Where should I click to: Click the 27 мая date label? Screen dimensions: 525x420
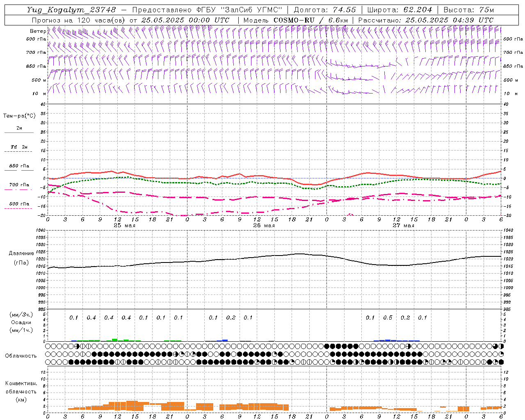[x=403, y=226]
